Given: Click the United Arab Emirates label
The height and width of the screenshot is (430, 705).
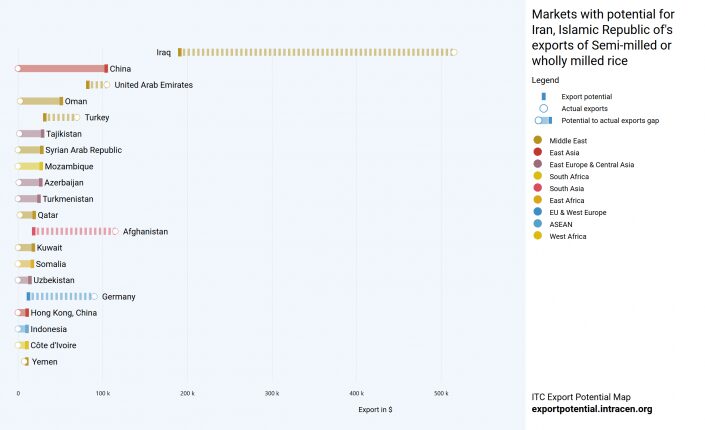Looking at the screenshot, I should tap(153, 85).
